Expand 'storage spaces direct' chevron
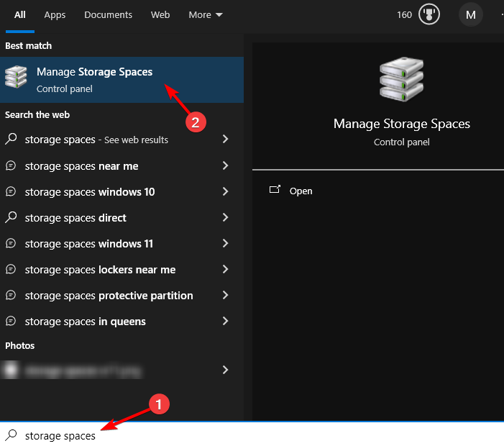504x446 pixels. point(225,217)
